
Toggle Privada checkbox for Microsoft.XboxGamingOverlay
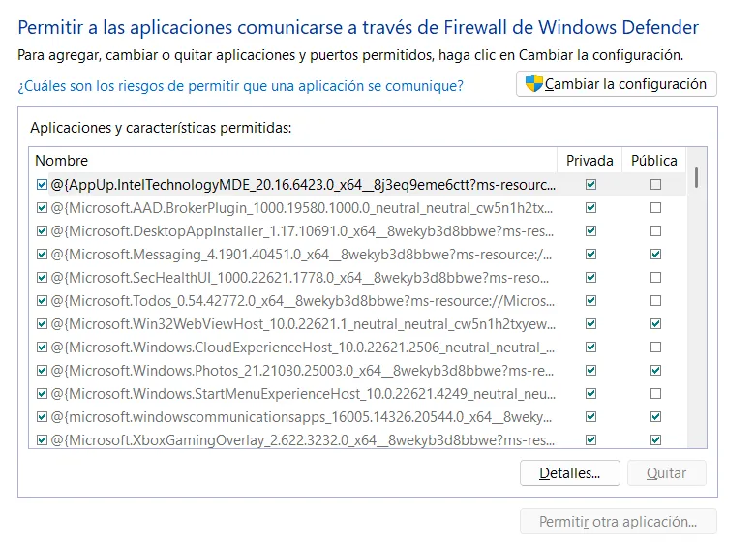click(x=590, y=439)
